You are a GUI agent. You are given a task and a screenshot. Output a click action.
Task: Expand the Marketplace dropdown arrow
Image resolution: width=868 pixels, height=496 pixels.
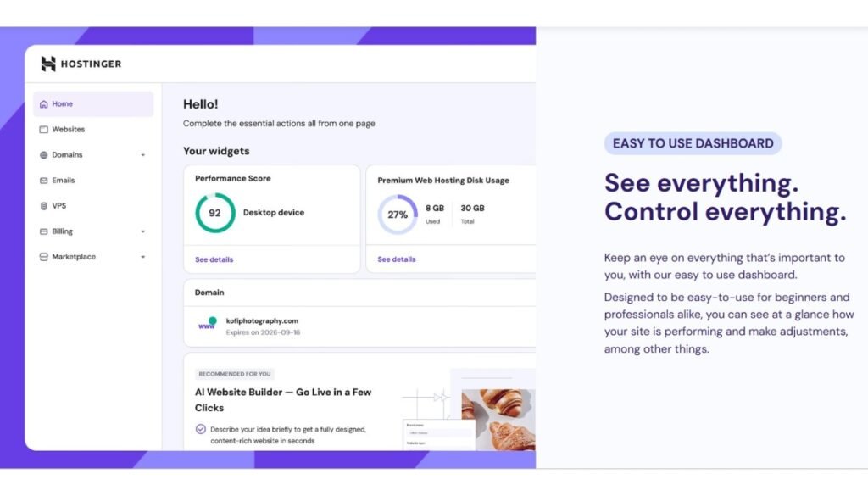point(142,257)
